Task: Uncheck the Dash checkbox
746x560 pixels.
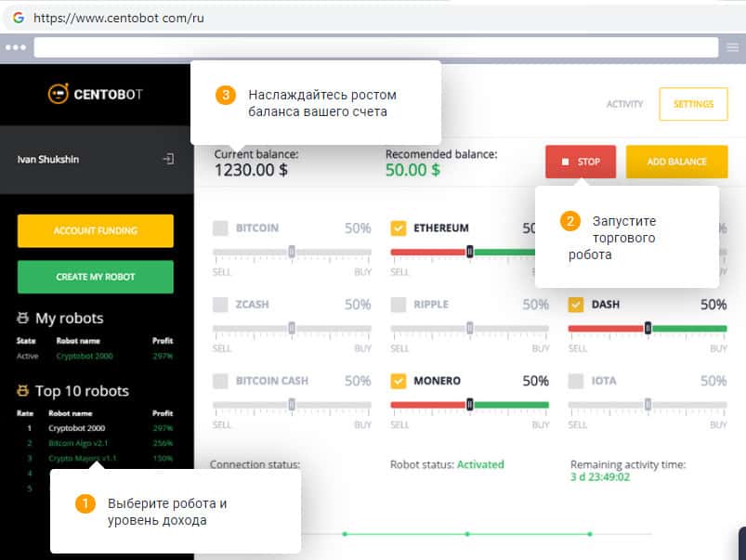Action: 576,305
